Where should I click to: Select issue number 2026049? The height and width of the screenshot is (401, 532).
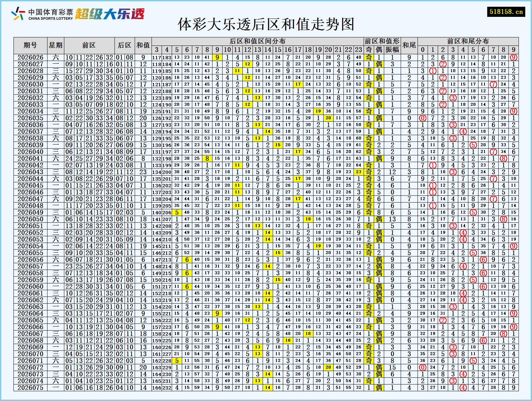pos(30,212)
